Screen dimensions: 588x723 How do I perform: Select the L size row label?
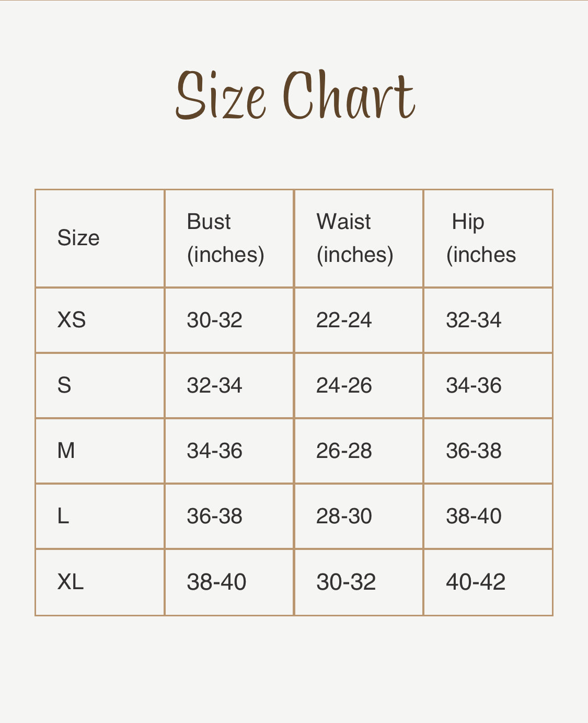63,516
